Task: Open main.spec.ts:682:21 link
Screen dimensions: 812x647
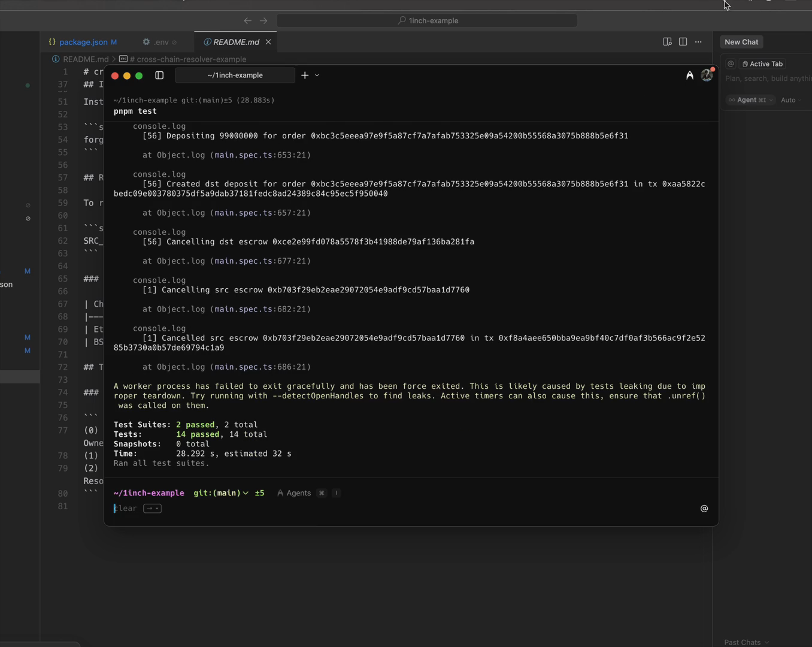Action: coord(260,309)
